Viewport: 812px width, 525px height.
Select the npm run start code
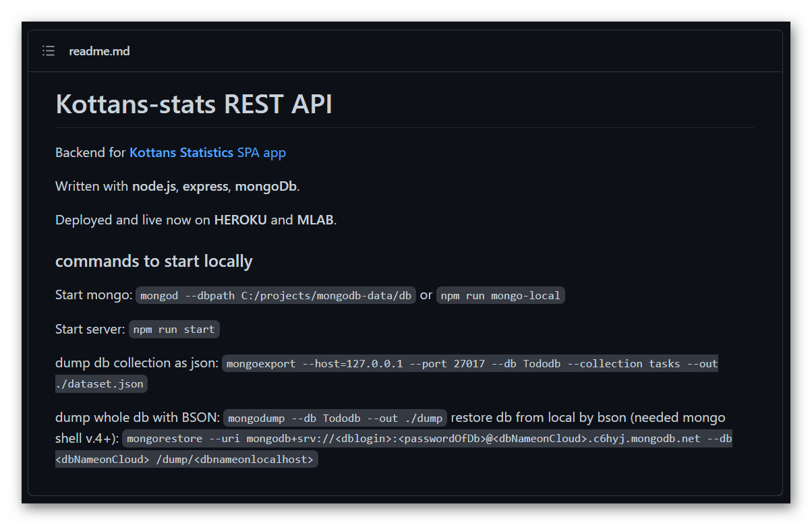174,330
